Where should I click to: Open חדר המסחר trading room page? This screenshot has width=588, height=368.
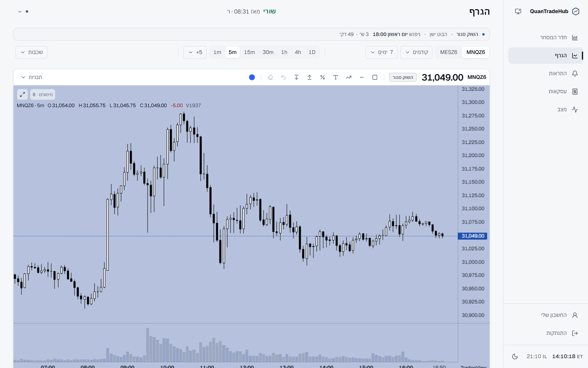tap(546, 37)
